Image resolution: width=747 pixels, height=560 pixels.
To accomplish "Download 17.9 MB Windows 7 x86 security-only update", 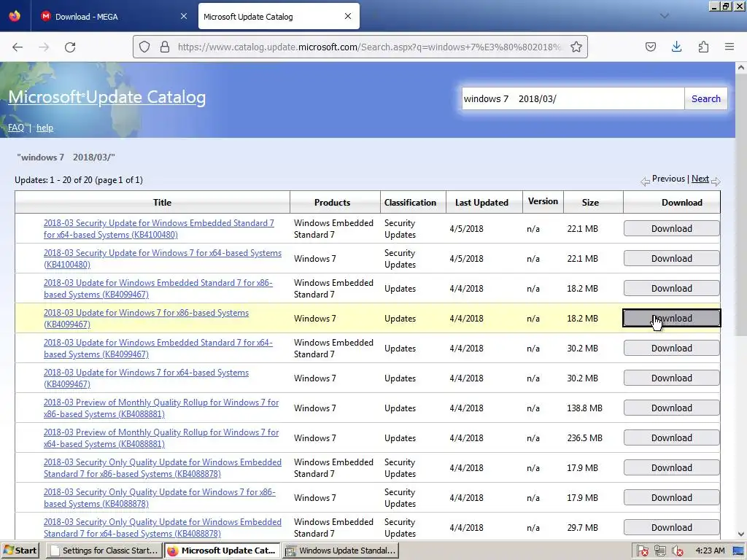I will pos(671,497).
